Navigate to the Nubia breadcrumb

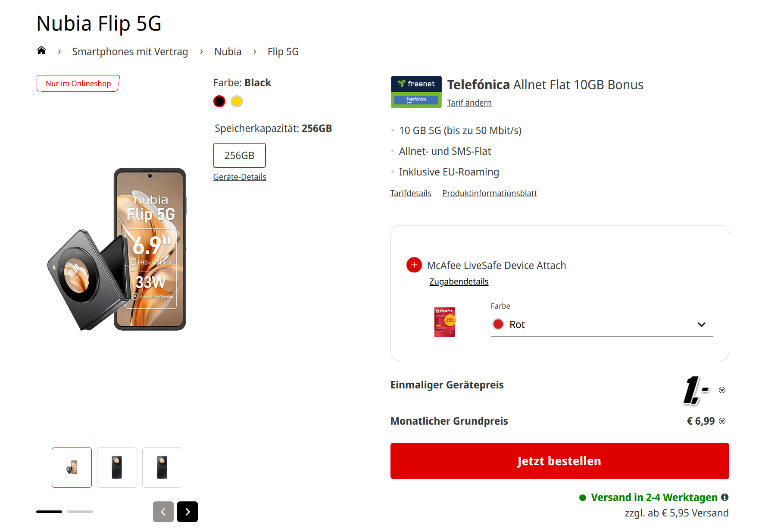pyautogui.click(x=228, y=52)
